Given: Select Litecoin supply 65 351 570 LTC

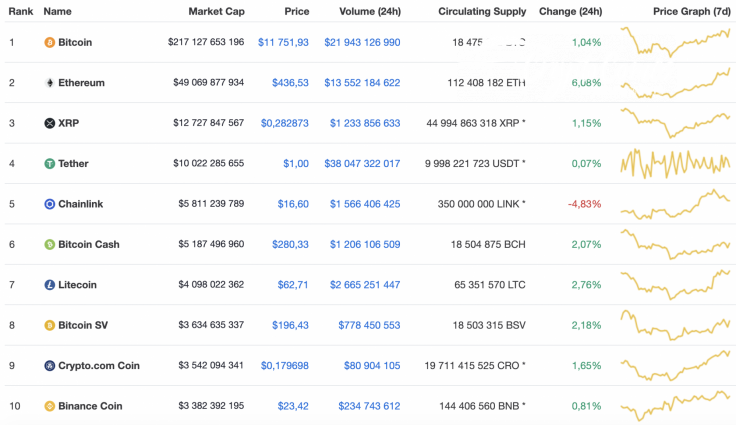Looking at the screenshot, I should [x=490, y=285].
